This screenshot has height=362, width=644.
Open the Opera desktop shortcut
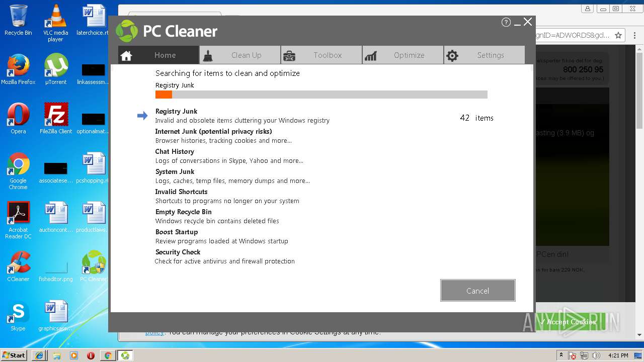[18, 119]
